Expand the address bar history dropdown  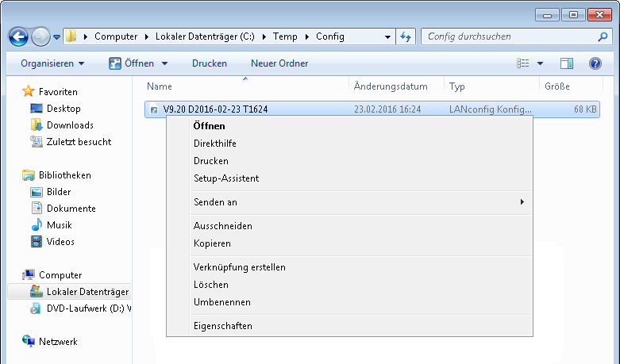point(387,36)
